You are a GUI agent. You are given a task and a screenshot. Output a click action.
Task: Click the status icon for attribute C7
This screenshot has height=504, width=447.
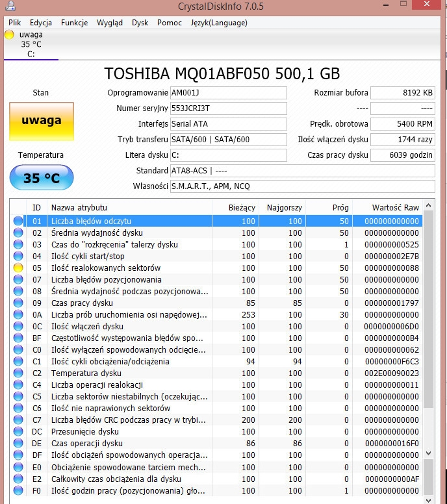click(18, 420)
